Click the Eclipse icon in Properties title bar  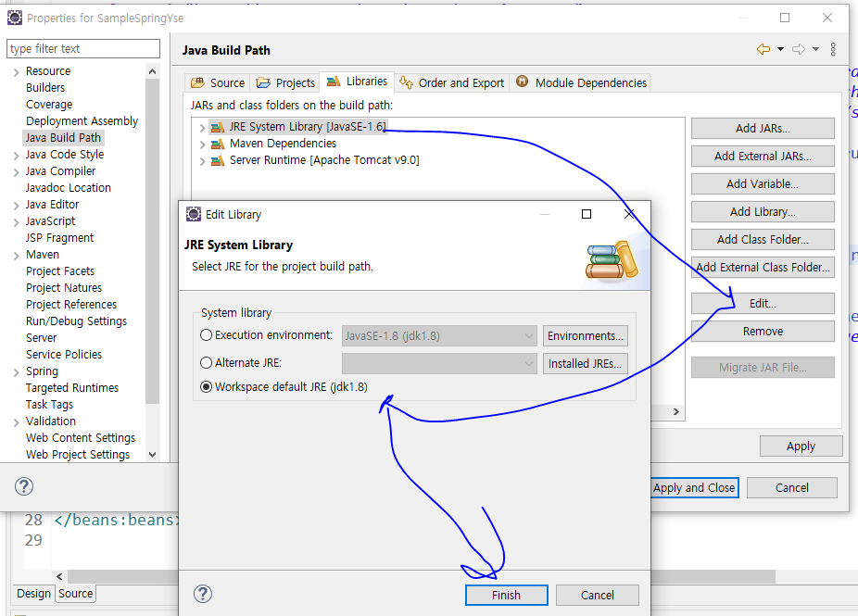[15, 18]
